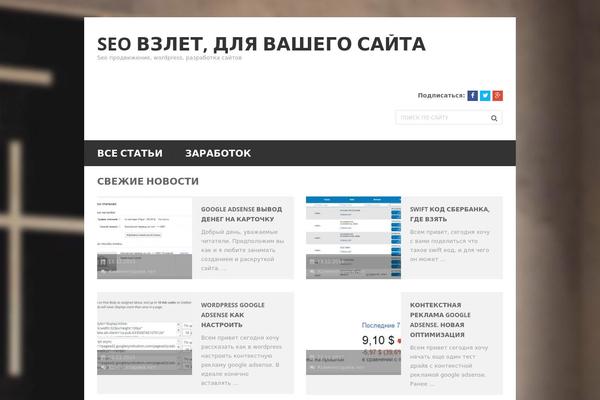Viewport: 600px width, 400px height.
Task: Open the Facebook subscribe icon
Action: [x=473, y=96]
